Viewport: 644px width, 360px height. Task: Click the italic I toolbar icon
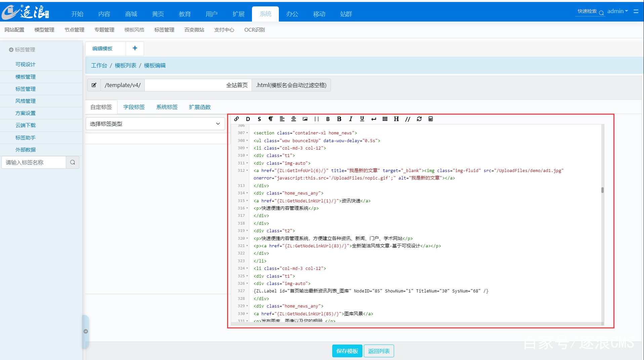351,119
